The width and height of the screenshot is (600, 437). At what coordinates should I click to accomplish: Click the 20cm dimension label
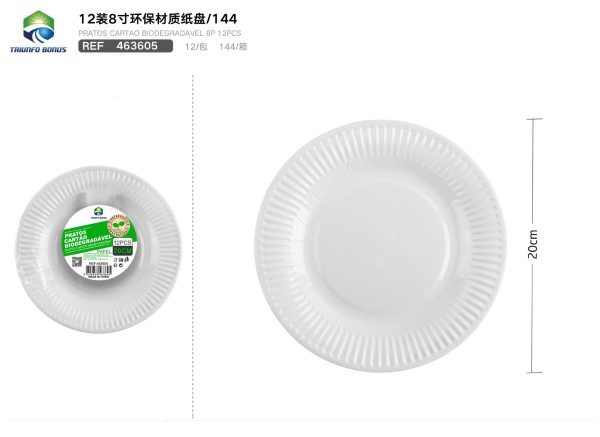[x=533, y=244]
